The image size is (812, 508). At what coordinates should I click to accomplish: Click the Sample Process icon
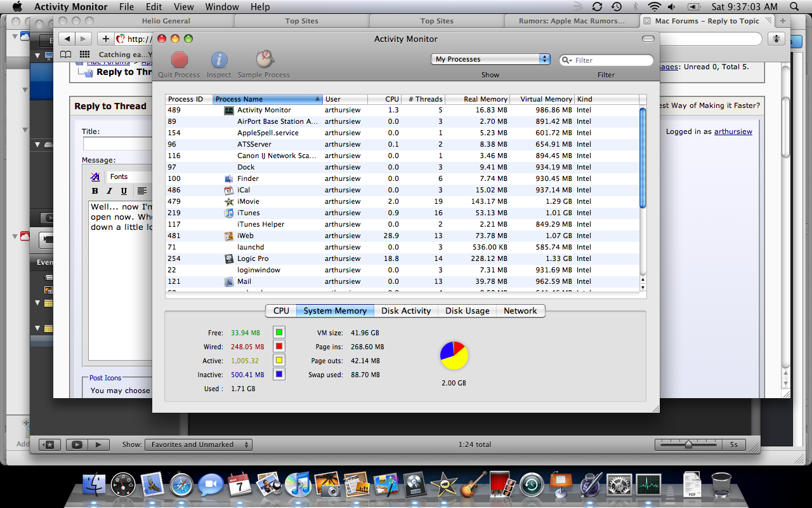pyautogui.click(x=265, y=60)
